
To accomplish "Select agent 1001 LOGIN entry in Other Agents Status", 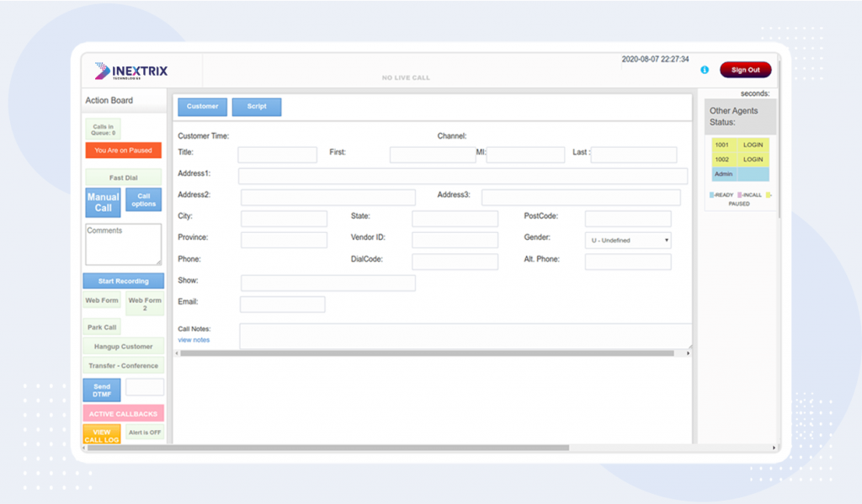I will click(x=739, y=144).
